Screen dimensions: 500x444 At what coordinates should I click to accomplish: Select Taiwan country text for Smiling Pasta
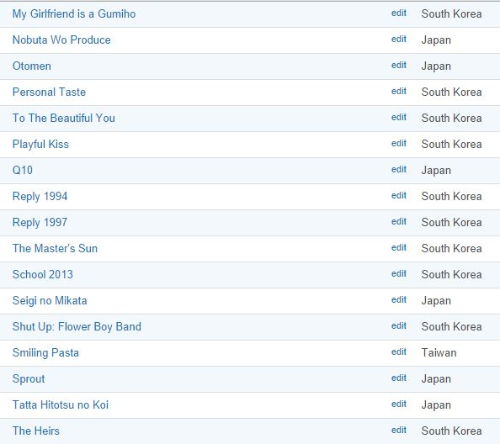click(439, 353)
